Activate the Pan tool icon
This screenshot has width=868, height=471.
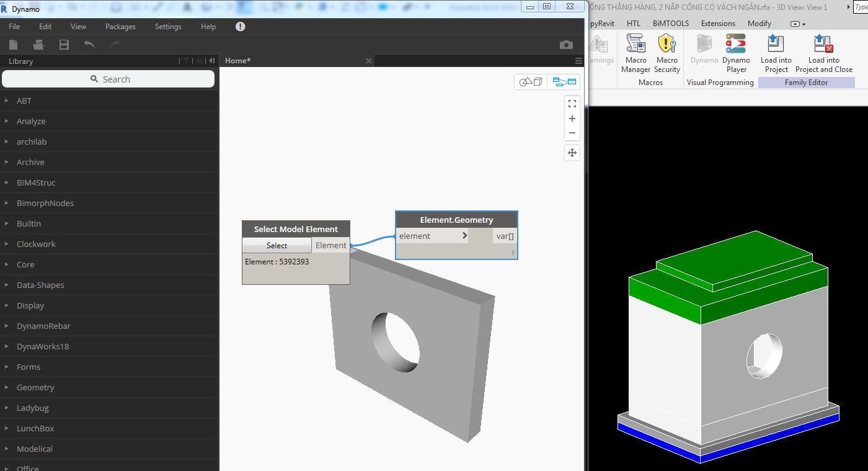pos(572,152)
